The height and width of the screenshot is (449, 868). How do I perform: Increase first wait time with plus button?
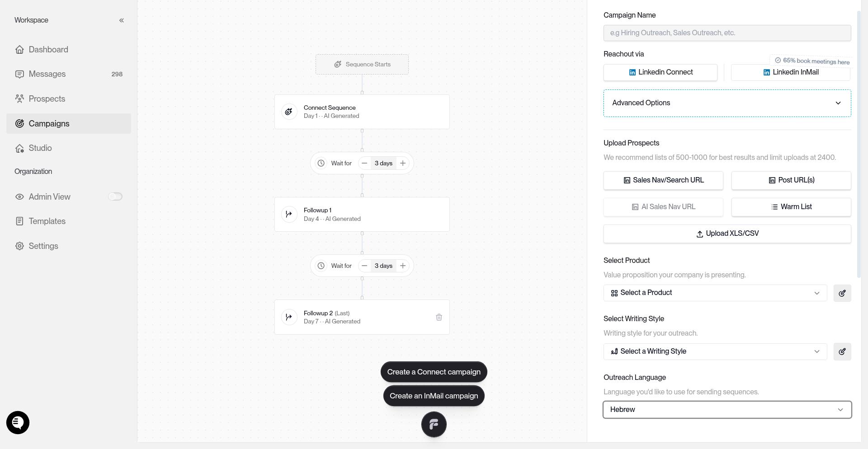pyautogui.click(x=403, y=163)
